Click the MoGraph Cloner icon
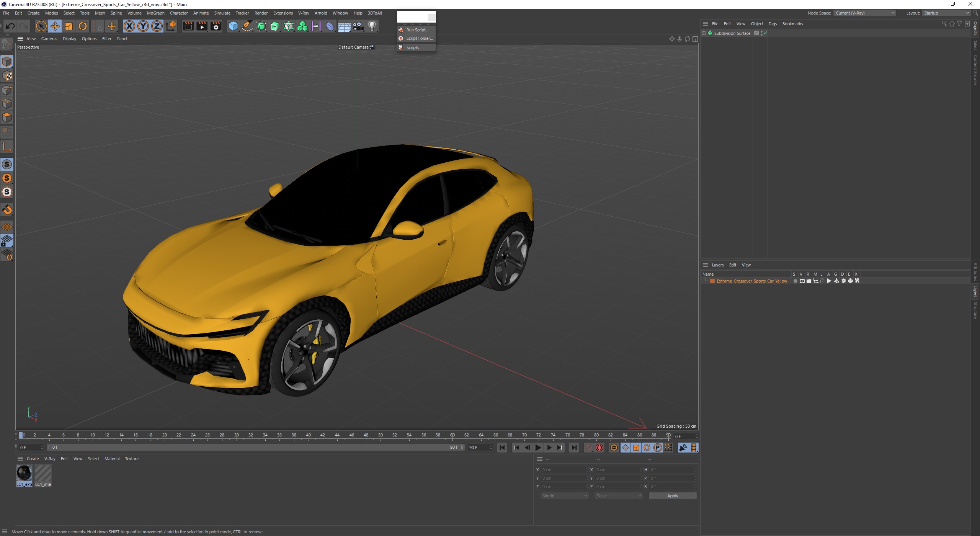 click(x=302, y=26)
